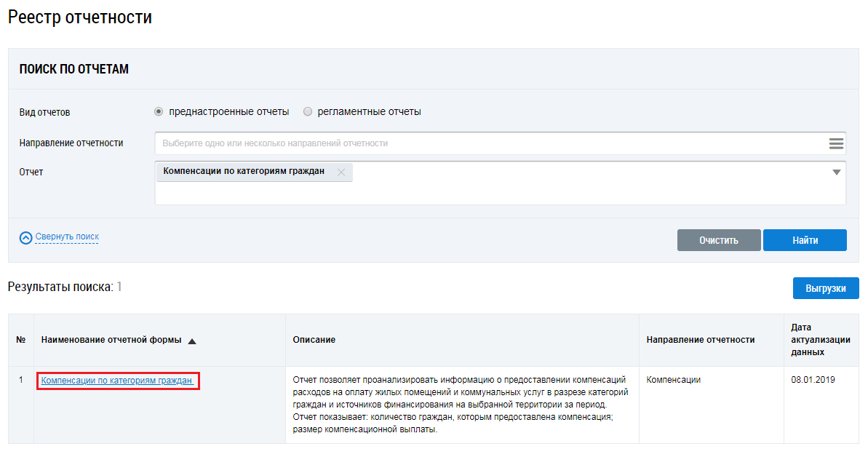Collapse search via 'Свернуть поиск' link

coord(67,237)
